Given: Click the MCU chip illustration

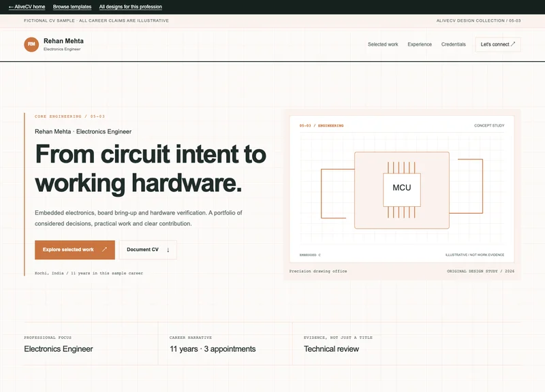Looking at the screenshot, I should [402, 190].
